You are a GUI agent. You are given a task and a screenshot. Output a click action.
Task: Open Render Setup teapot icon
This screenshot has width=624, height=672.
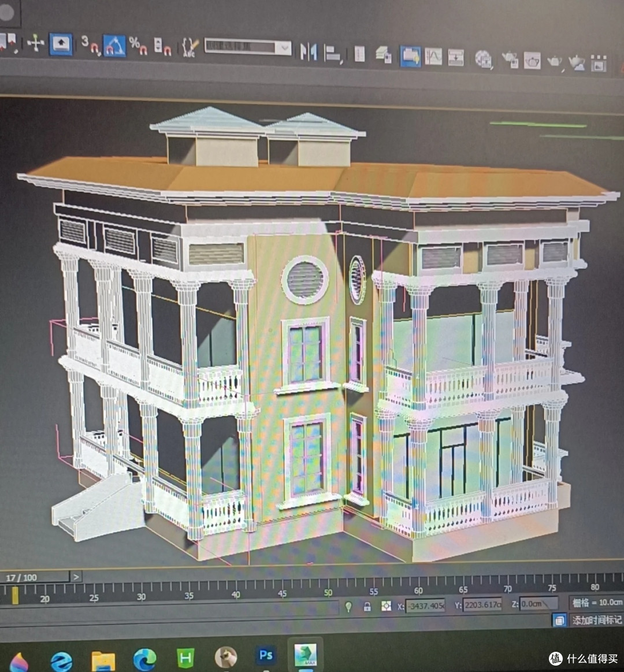click(x=510, y=60)
